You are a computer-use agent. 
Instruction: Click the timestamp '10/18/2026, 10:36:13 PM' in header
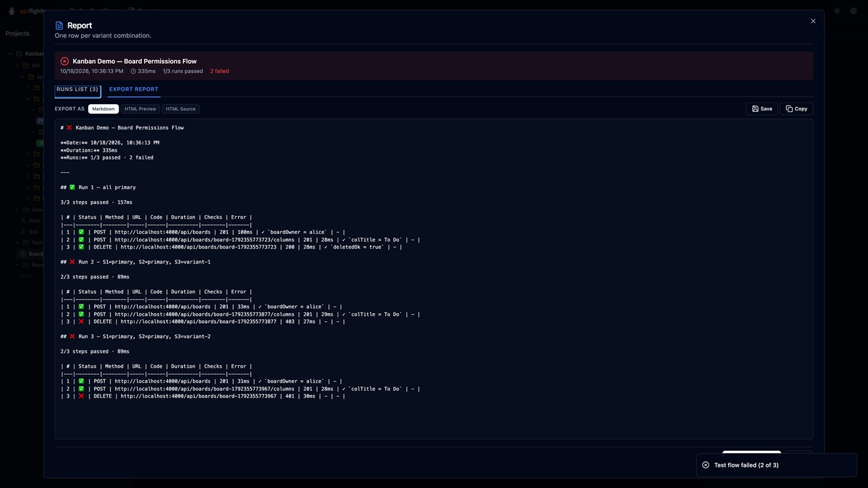tap(92, 71)
